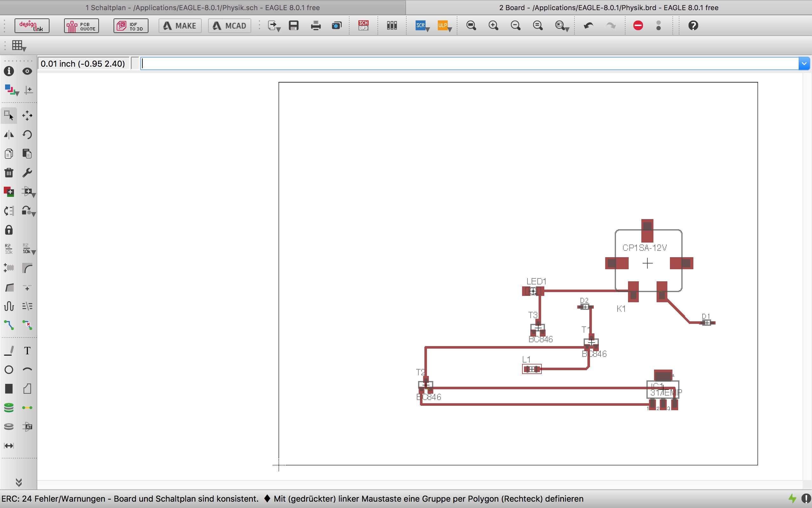Viewport: 812px width, 508px height.
Task: Select the Split tool
Action: [9, 288]
